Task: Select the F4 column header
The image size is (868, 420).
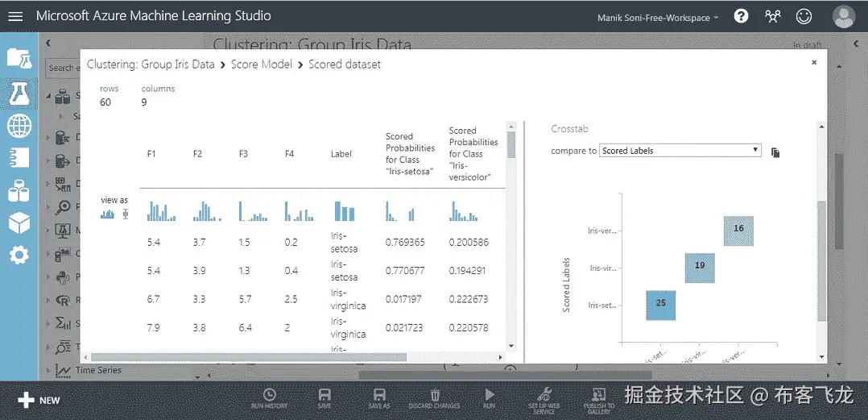Action: point(290,154)
